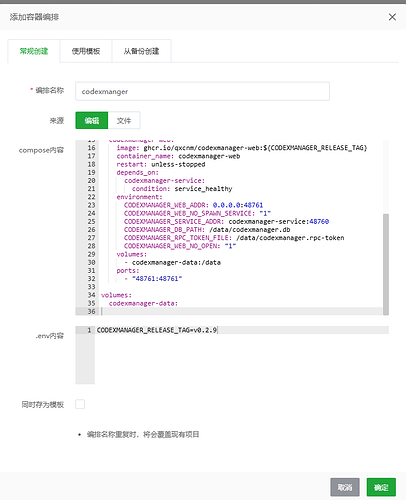Click the 编排名称 input field
The height and width of the screenshot is (500, 406).
pos(202,91)
